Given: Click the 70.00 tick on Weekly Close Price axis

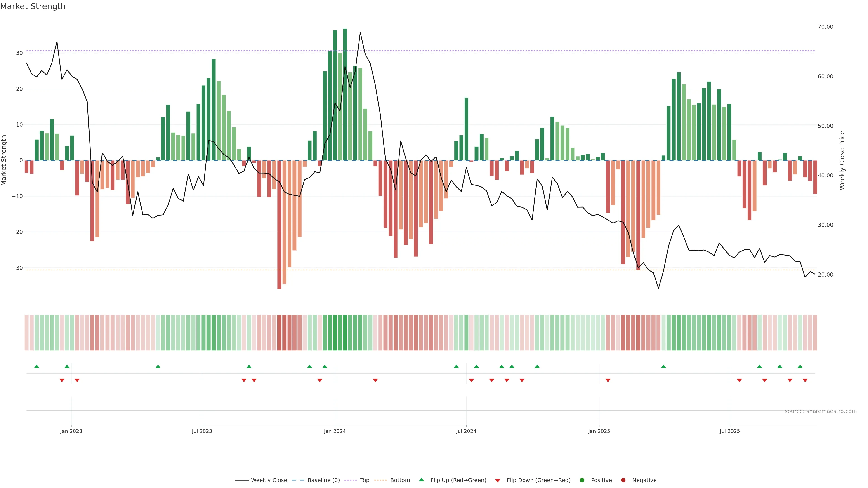Looking at the screenshot, I should (x=825, y=27).
